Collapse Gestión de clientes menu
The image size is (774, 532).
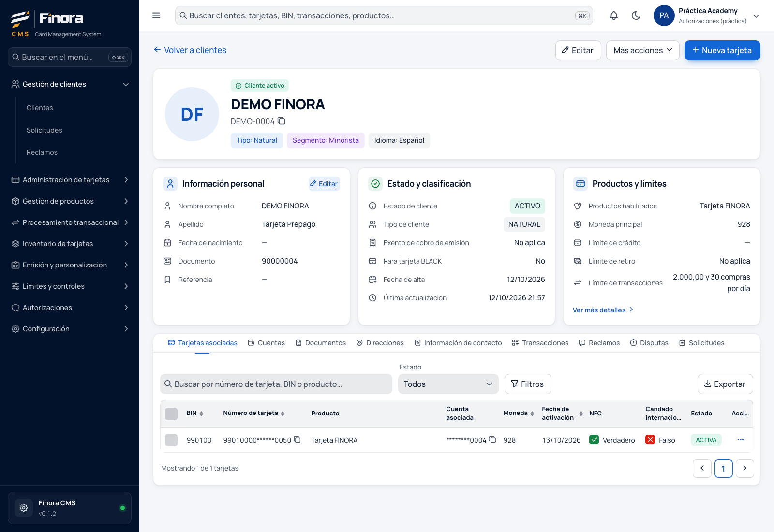click(x=70, y=84)
